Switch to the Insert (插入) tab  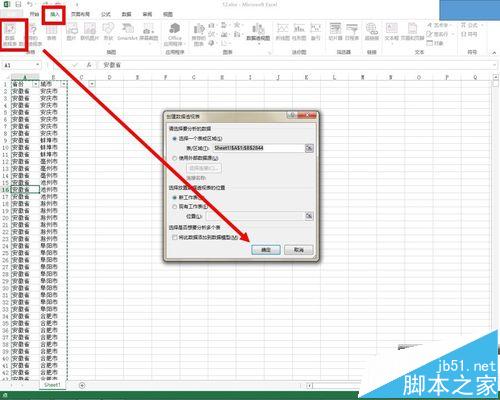point(54,14)
